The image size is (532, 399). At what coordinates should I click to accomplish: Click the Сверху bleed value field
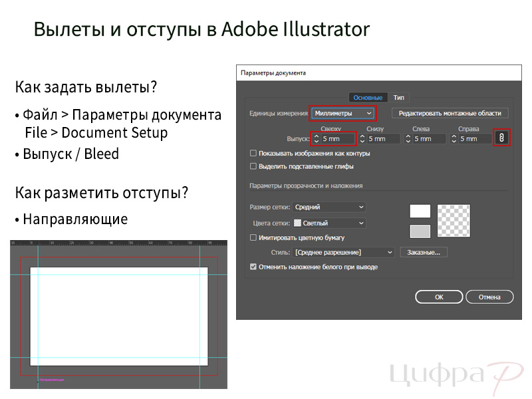tap(337, 139)
